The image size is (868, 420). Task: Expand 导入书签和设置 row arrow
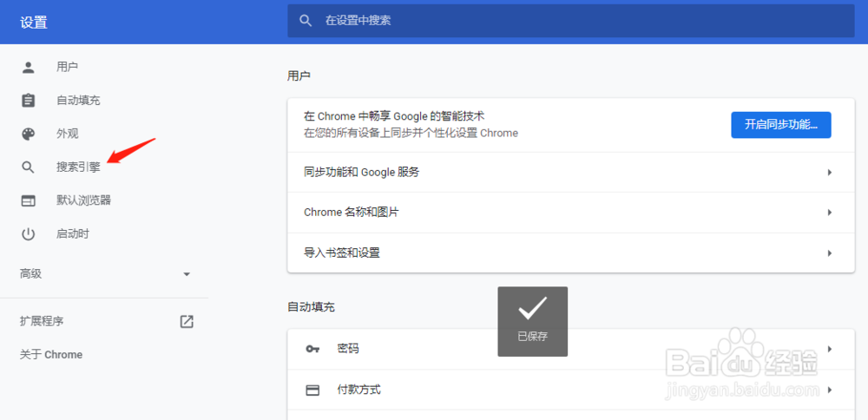(829, 253)
